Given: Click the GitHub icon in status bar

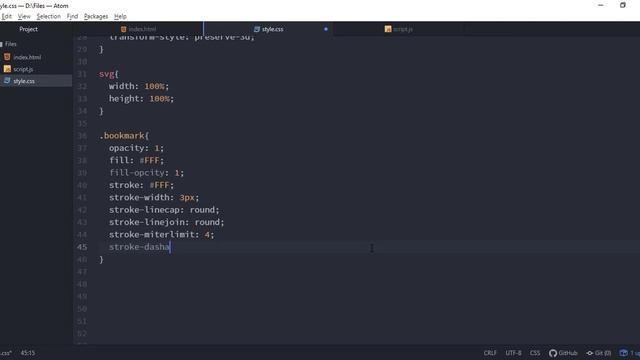Looking at the screenshot, I should click(553, 353).
